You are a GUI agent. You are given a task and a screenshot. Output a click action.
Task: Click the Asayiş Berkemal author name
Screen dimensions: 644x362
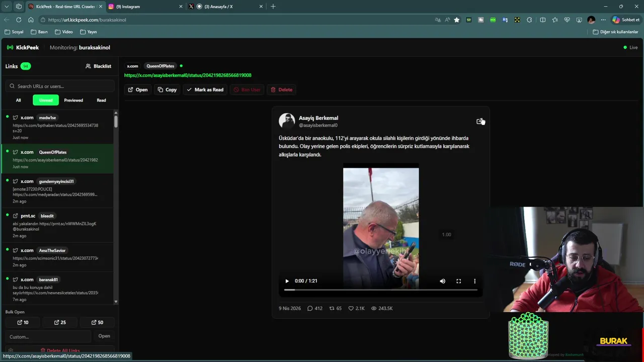(x=318, y=118)
